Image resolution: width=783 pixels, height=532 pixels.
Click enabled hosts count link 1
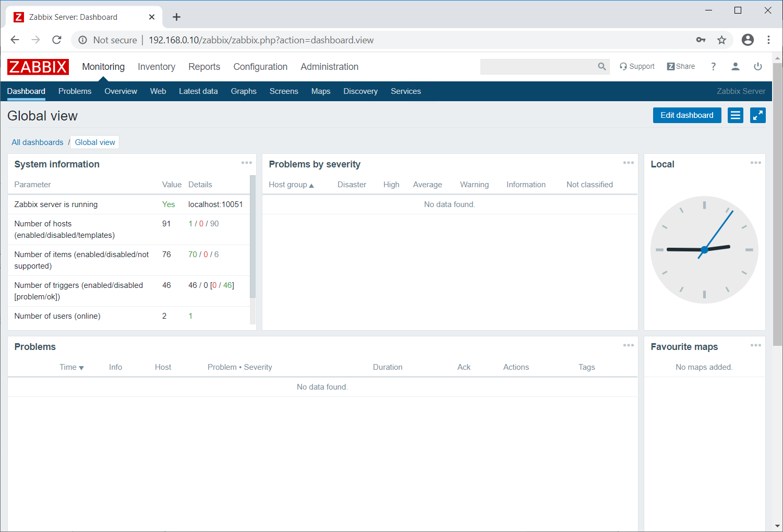(190, 224)
